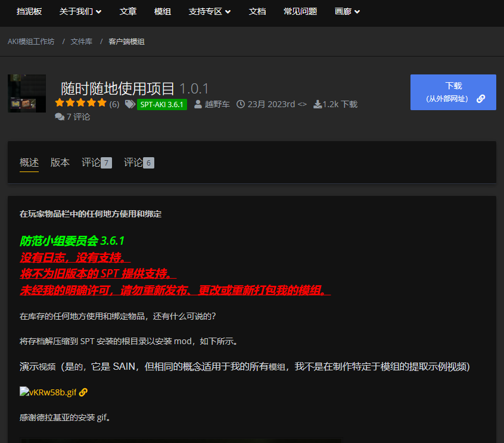
Task: Switch to the 版本 tab
Action: point(60,163)
